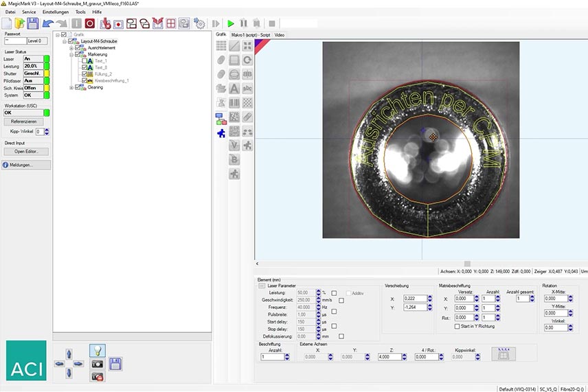Select the Barcode tool
Image resolution: width=588 pixels, height=392 pixels.
tap(234, 103)
